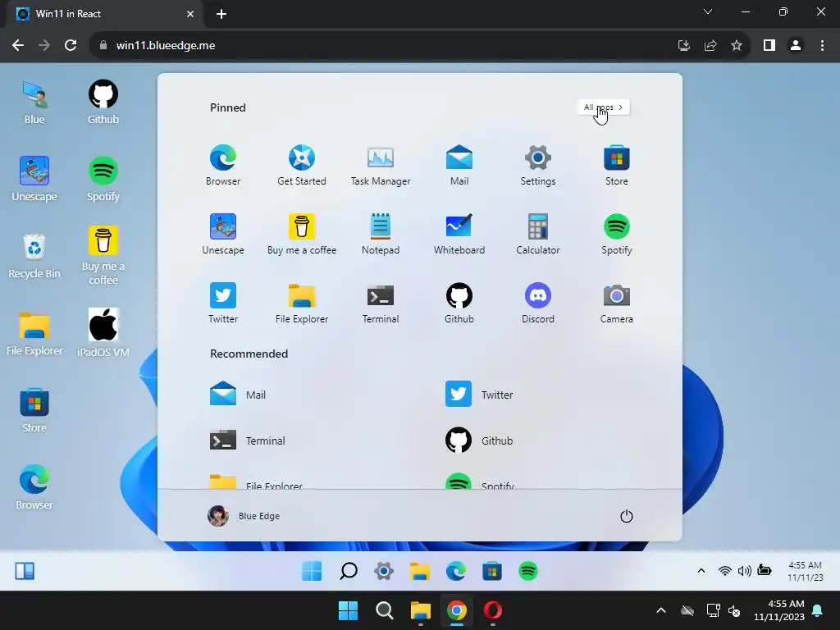This screenshot has height=630, width=840.
Task: Expand All apps list
Action: coord(603,107)
